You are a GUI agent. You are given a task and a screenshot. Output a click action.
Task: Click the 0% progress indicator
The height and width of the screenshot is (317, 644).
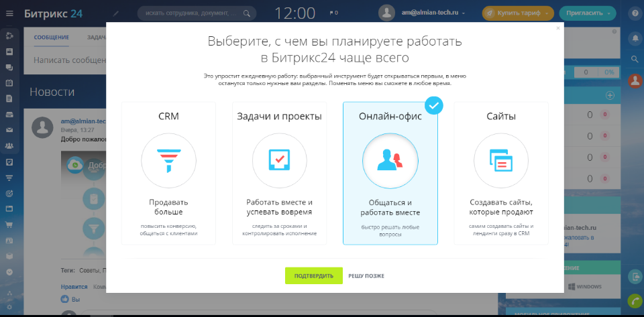(608, 72)
